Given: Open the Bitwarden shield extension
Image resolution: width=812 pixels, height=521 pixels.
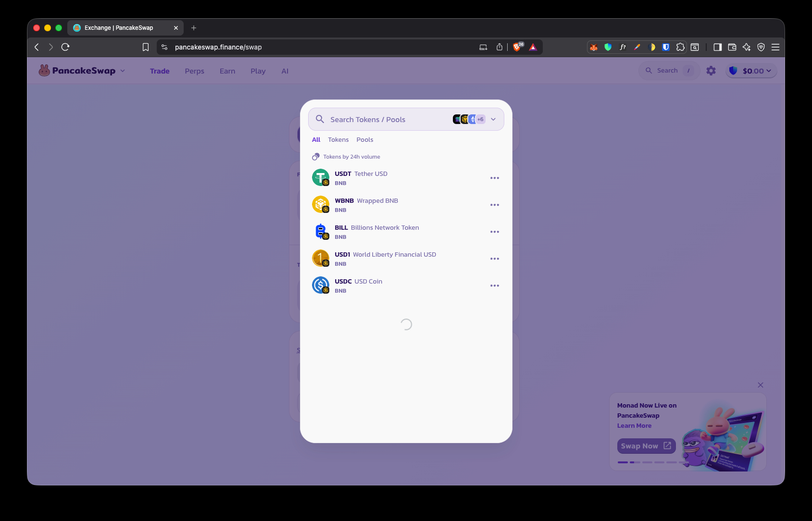Looking at the screenshot, I should (x=666, y=47).
